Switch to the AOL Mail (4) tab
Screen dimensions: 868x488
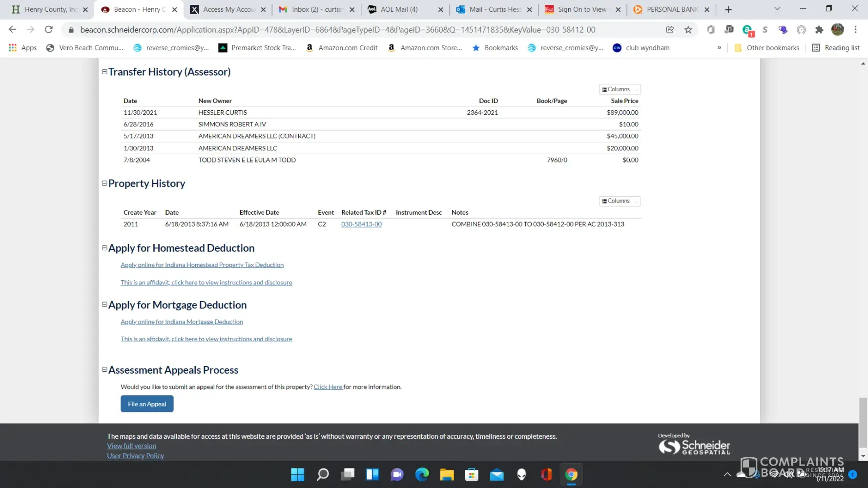point(399,9)
